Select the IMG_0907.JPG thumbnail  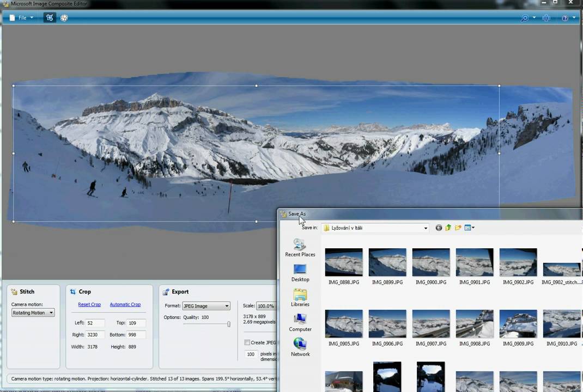point(431,323)
